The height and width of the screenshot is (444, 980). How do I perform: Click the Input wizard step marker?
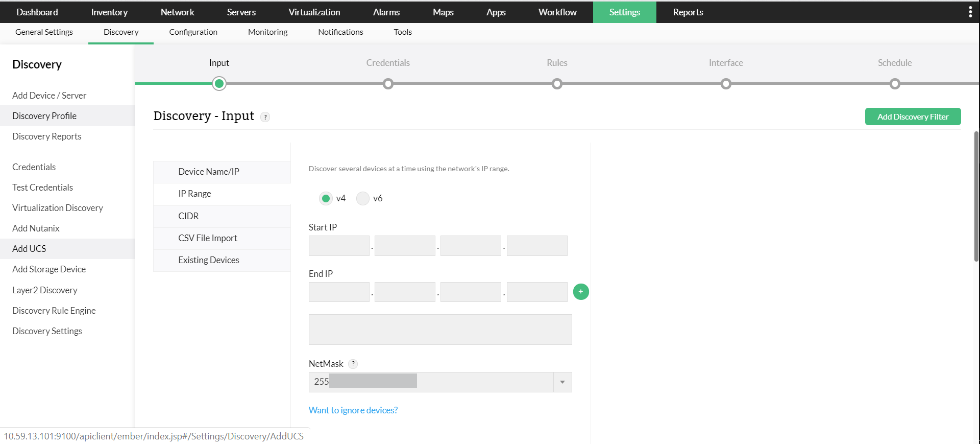point(219,84)
